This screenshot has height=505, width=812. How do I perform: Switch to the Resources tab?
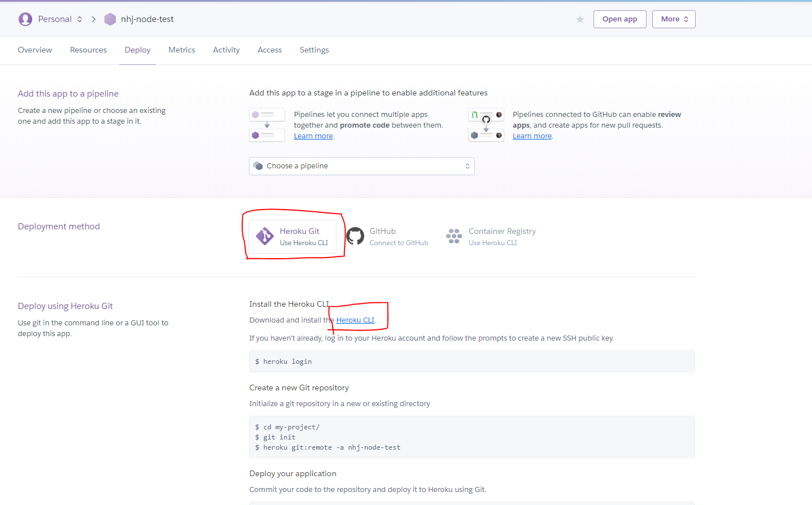[89, 50]
